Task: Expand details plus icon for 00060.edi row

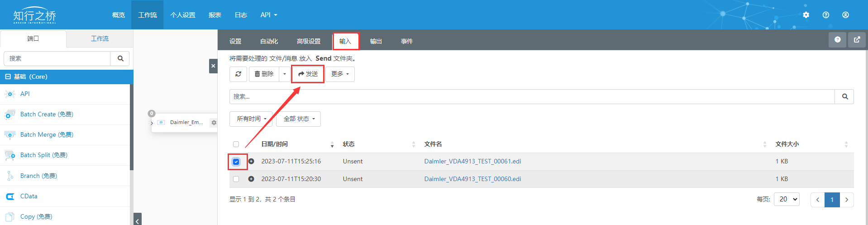Action: (251, 179)
